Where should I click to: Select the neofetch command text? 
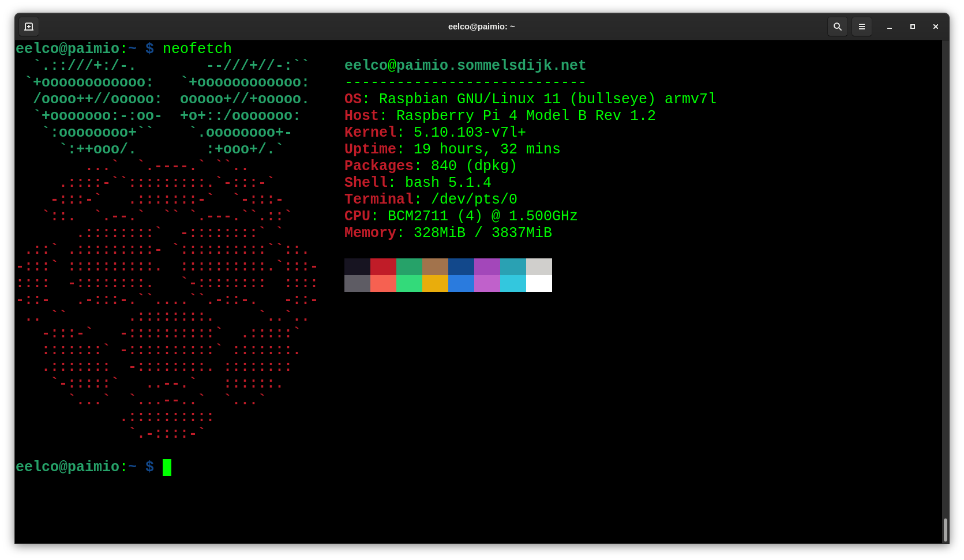(197, 48)
